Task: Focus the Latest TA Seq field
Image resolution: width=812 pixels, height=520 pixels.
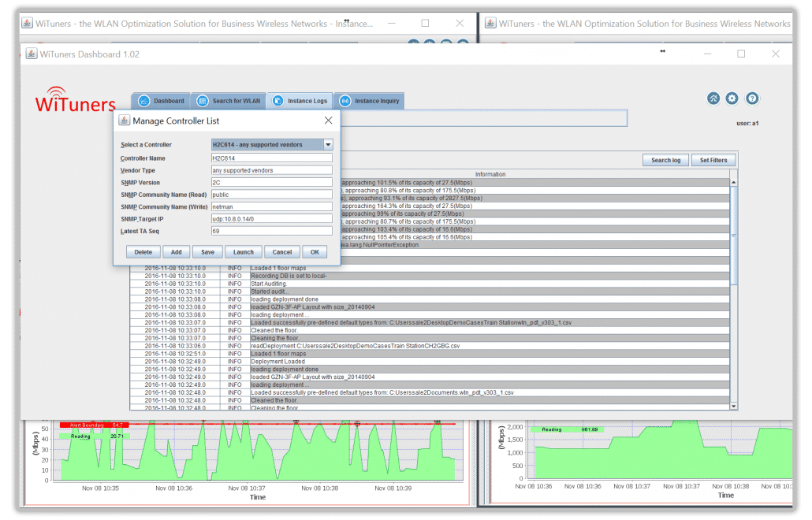Action: (x=272, y=232)
